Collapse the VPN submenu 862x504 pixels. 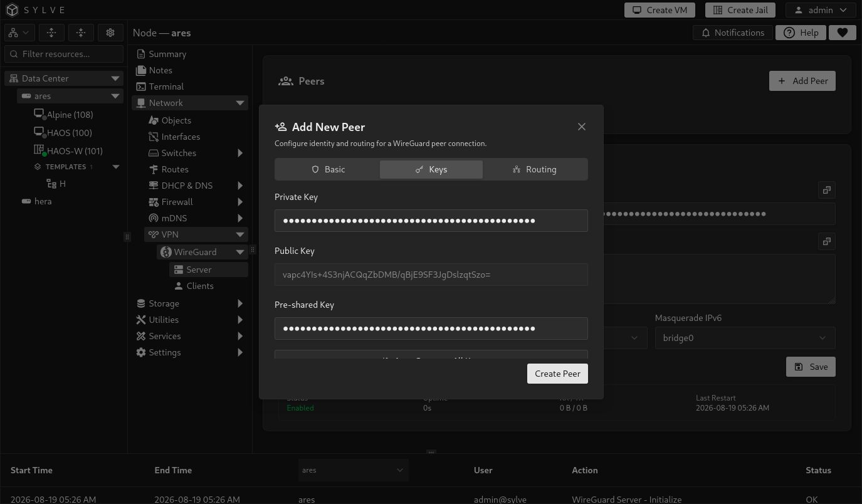coord(240,234)
